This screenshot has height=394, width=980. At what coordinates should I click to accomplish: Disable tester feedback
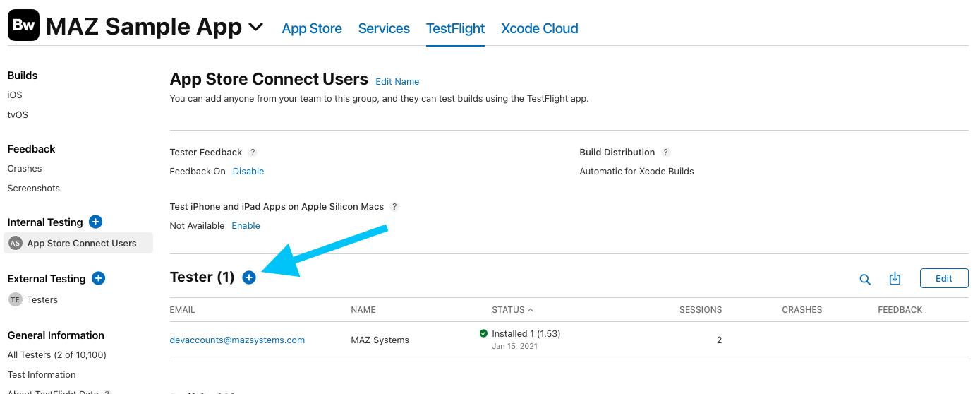pyautogui.click(x=248, y=172)
